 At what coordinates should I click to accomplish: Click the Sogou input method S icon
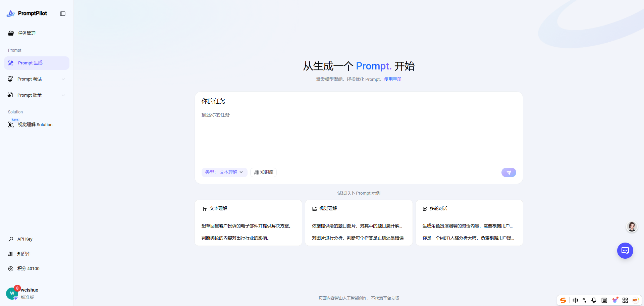(563, 300)
